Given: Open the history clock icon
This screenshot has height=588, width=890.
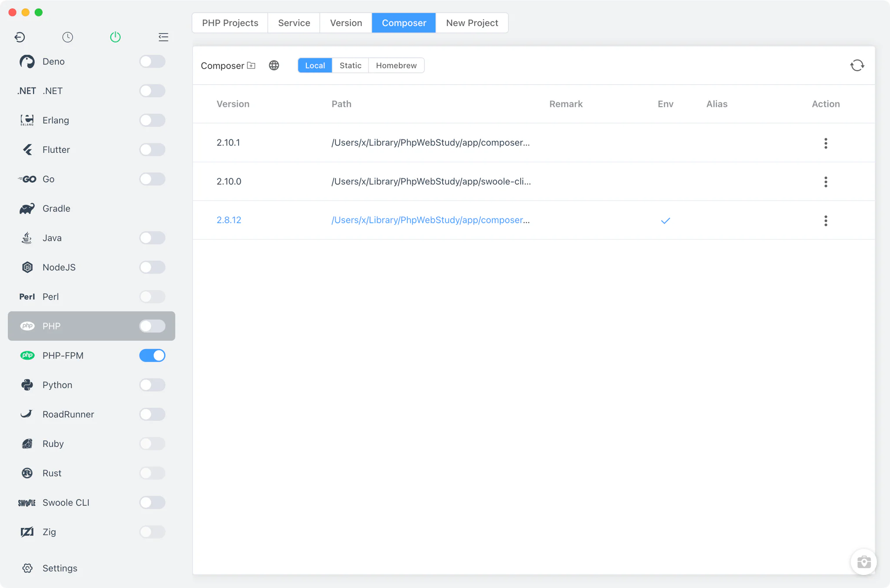Looking at the screenshot, I should 67,37.
